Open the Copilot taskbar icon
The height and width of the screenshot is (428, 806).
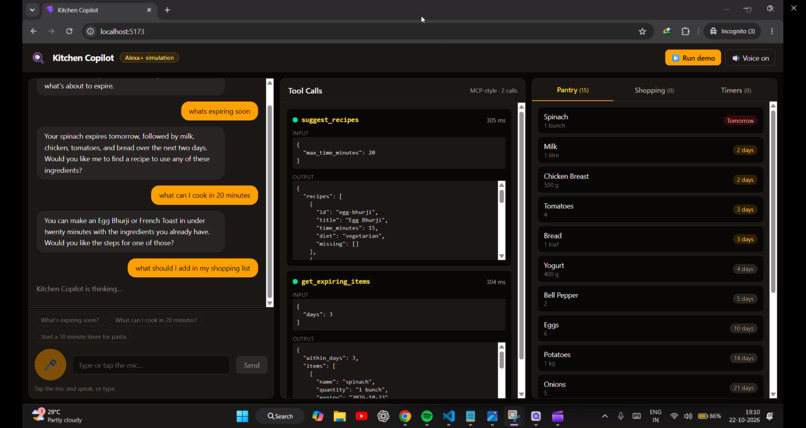pos(318,416)
